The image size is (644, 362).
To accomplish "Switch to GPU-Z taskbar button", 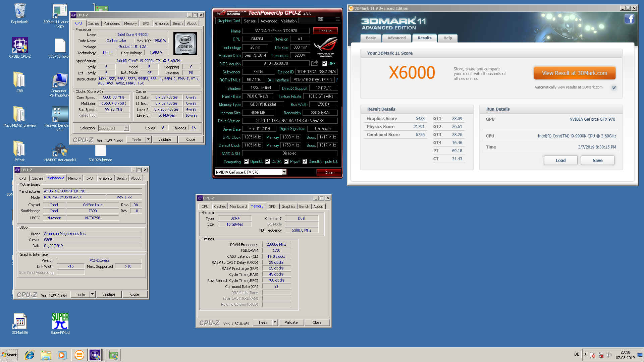I will tap(113, 355).
